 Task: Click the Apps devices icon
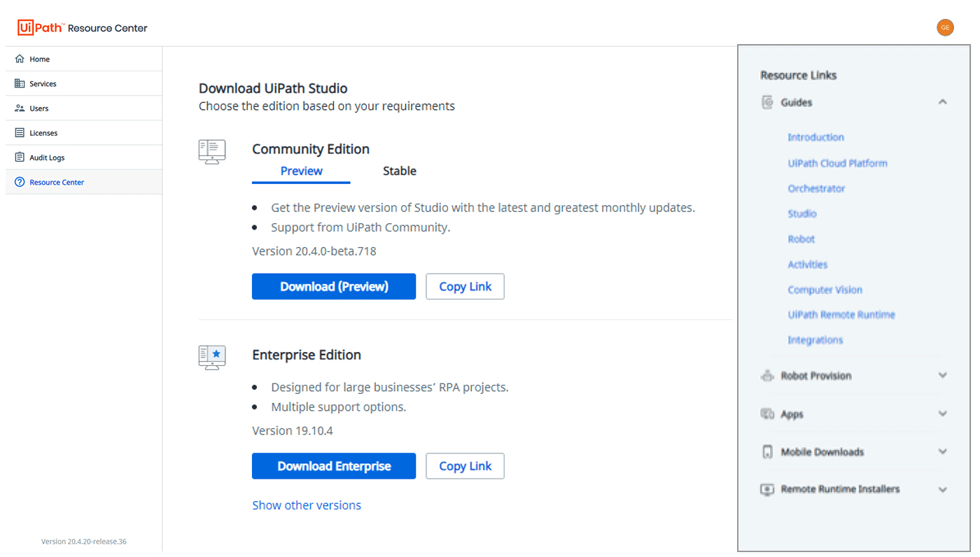tap(768, 414)
